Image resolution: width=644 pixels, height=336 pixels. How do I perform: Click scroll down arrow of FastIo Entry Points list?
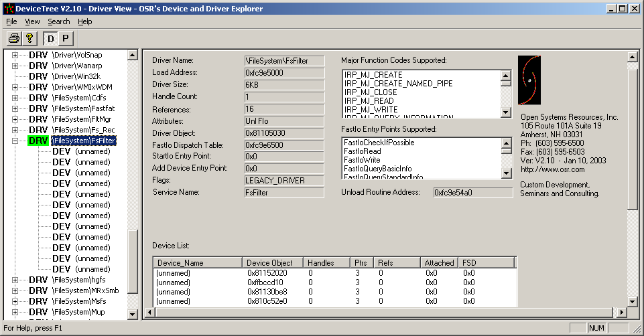tap(506, 173)
